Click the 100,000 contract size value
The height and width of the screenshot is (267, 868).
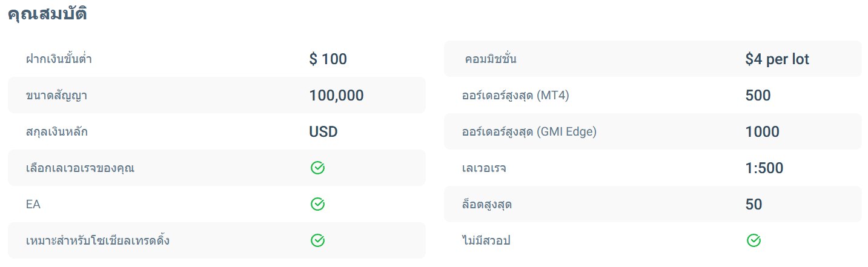click(336, 96)
